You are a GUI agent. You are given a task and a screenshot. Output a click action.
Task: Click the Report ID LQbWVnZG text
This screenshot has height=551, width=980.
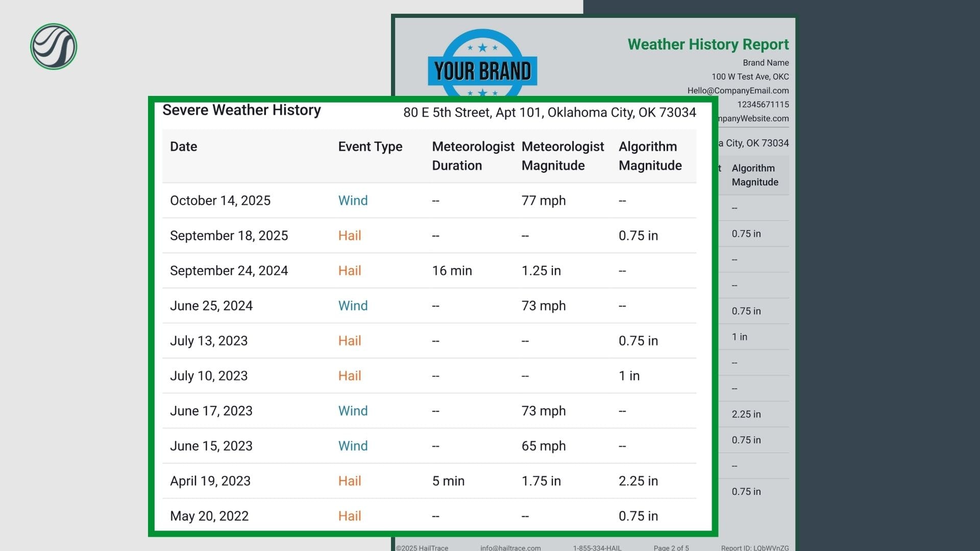(x=754, y=547)
